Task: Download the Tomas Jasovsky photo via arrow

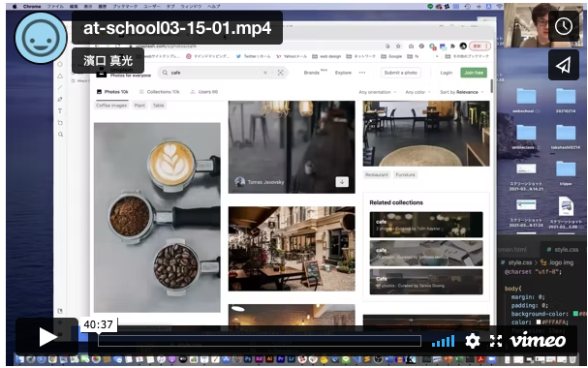Action: pos(342,182)
